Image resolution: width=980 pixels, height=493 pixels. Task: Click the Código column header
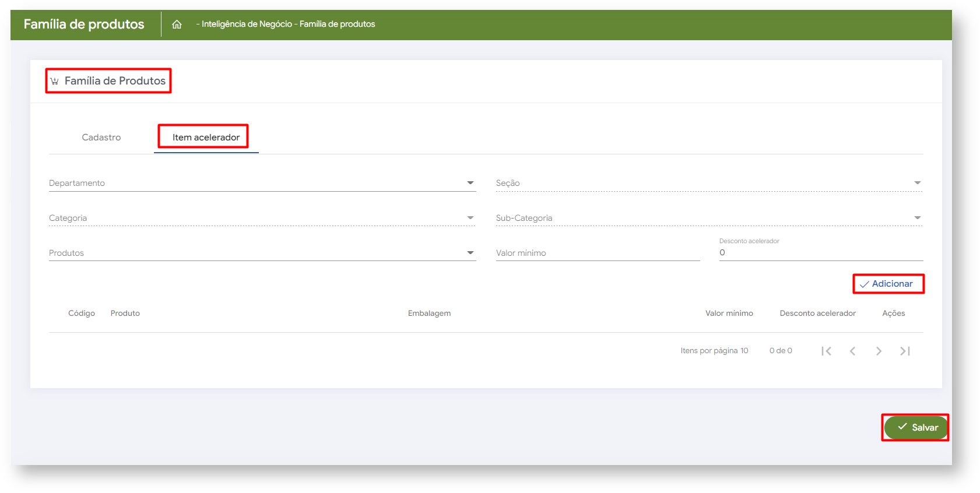click(x=82, y=314)
